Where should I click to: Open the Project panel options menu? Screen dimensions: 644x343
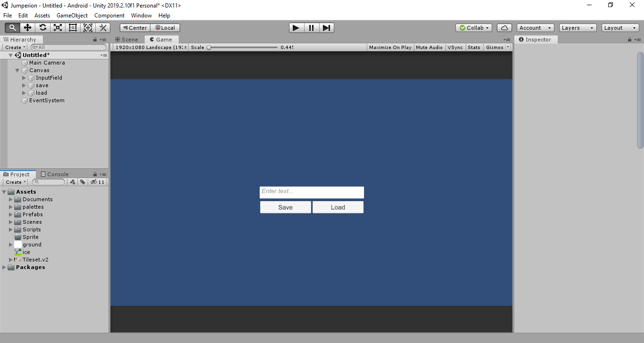click(103, 174)
